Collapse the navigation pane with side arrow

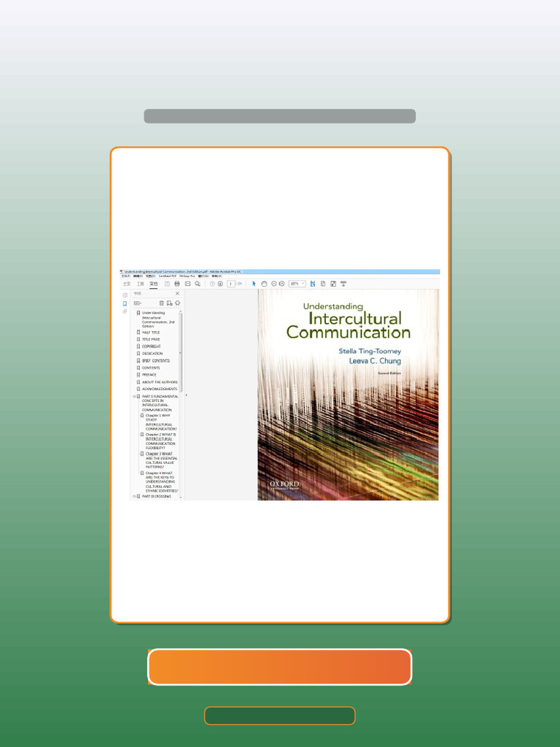186,395
